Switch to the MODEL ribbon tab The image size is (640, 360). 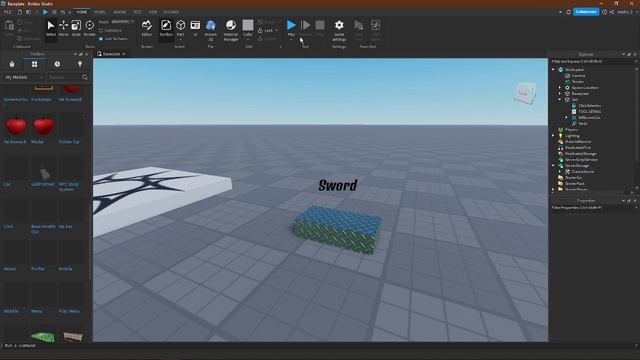coord(100,12)
